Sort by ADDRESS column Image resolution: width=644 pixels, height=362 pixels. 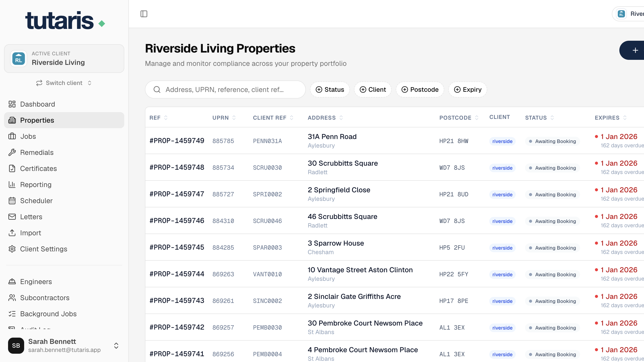[x=325, y=118]
